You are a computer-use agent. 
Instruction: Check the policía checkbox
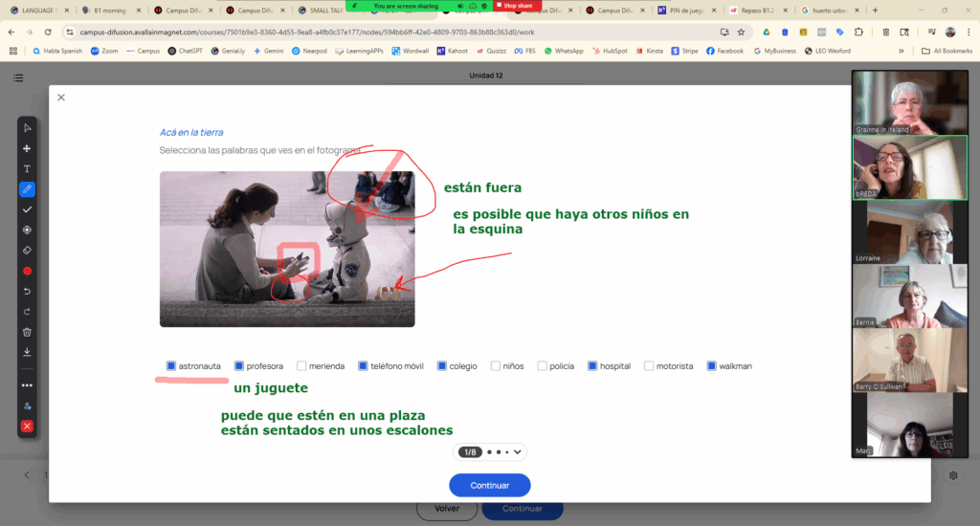542,366
